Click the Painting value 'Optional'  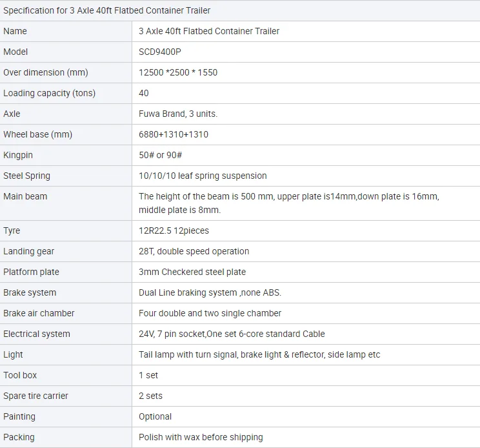[x=155, y=417]
